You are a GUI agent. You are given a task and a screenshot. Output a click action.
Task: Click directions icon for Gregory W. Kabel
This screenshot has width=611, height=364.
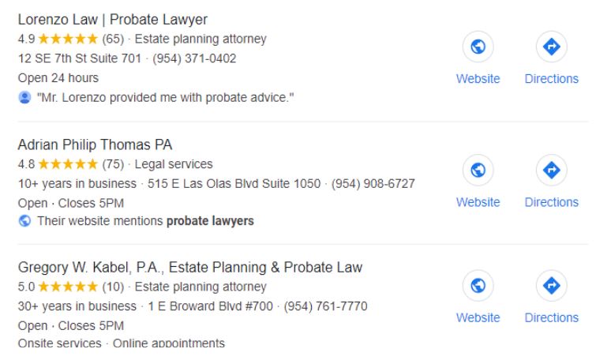point(551,285)
